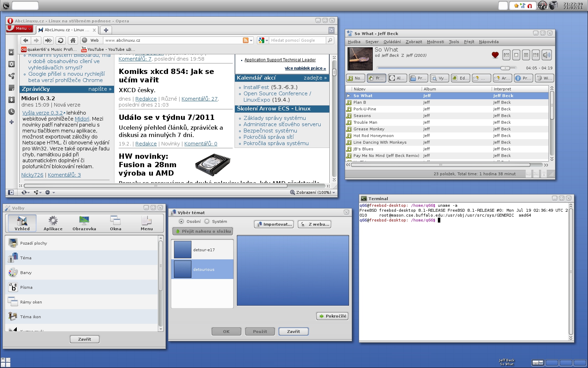
Task: Click the Z webu... button
Action: pyautogui.click(x=314, y=224)
